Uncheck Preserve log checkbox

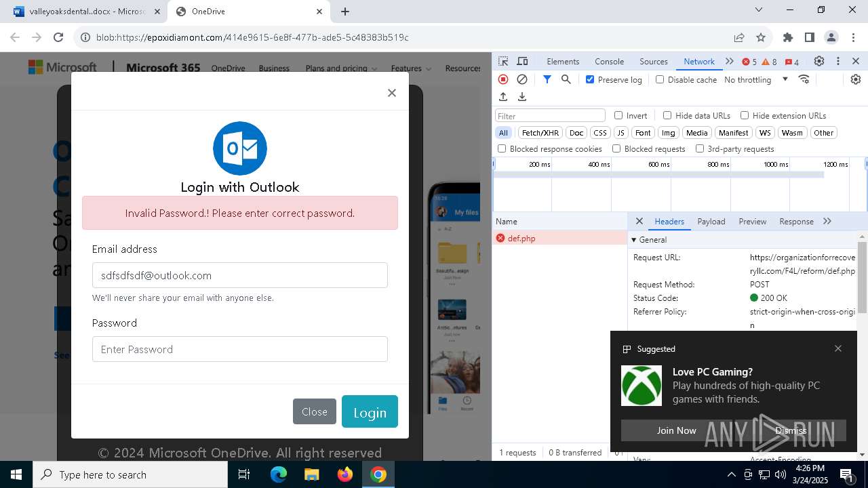[x=590, y=79]
